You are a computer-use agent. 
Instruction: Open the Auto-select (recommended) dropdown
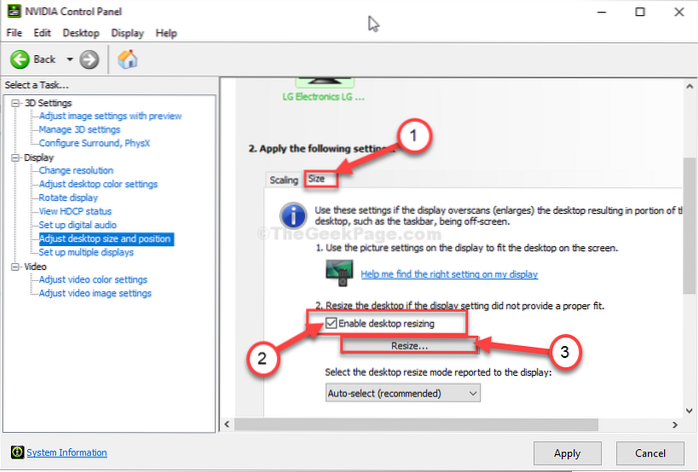pyautogui.click(x=403, y=394)
